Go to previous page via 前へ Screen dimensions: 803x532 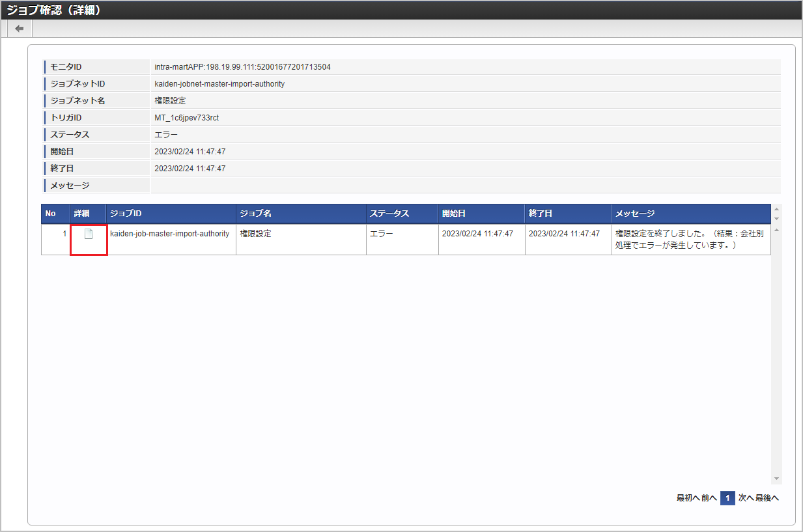709,498
